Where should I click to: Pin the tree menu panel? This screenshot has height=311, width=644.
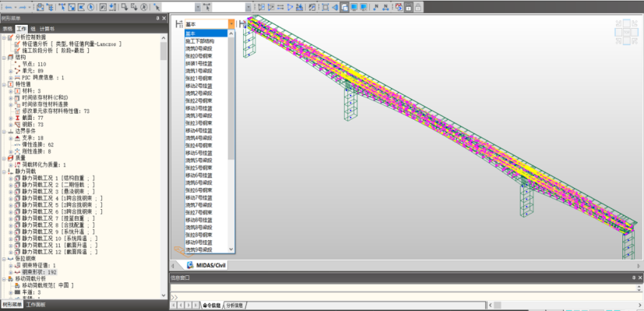click(157, 17)
